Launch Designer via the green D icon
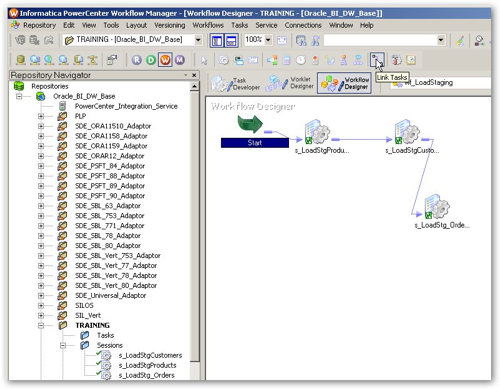500x389 pixels. point(151,60)
